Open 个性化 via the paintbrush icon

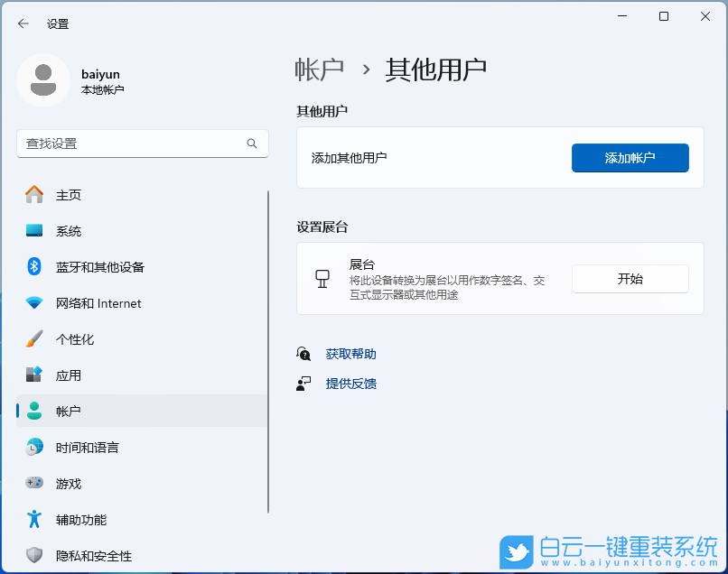36,339
